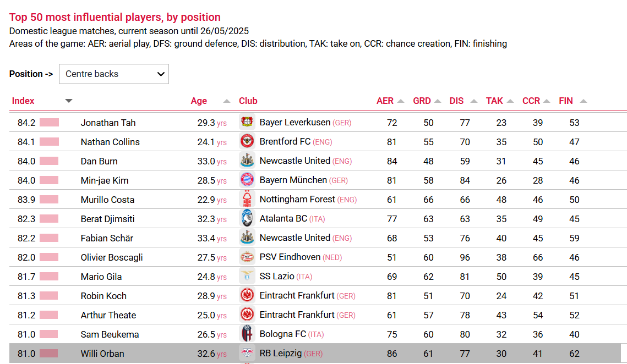Sort ascending by the Age column arrow
The height and width of the screenshot is (364, 627).
[227, 101]
